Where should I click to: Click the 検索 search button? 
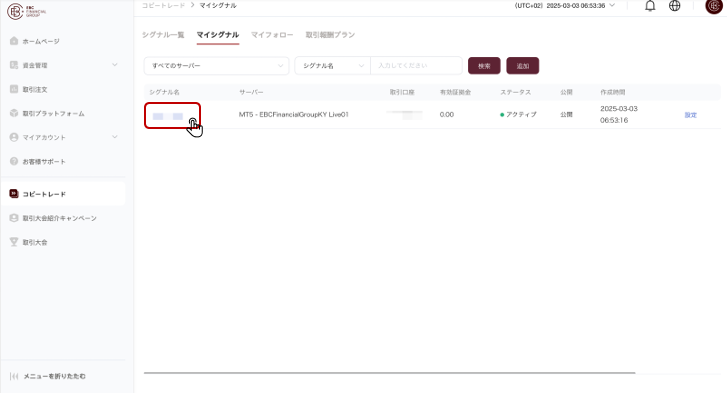(484, 66)
